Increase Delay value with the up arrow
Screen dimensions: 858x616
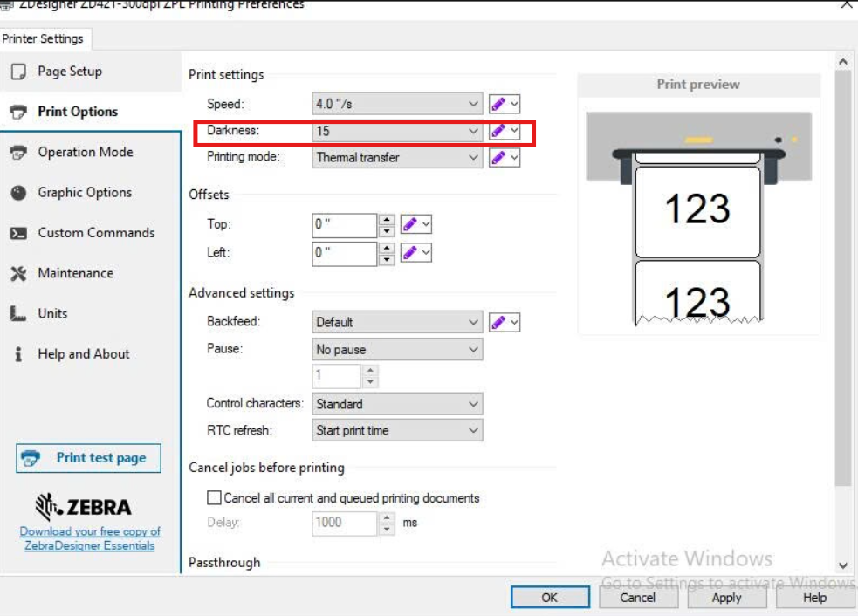pyautogui.click(x=387, y=517)
